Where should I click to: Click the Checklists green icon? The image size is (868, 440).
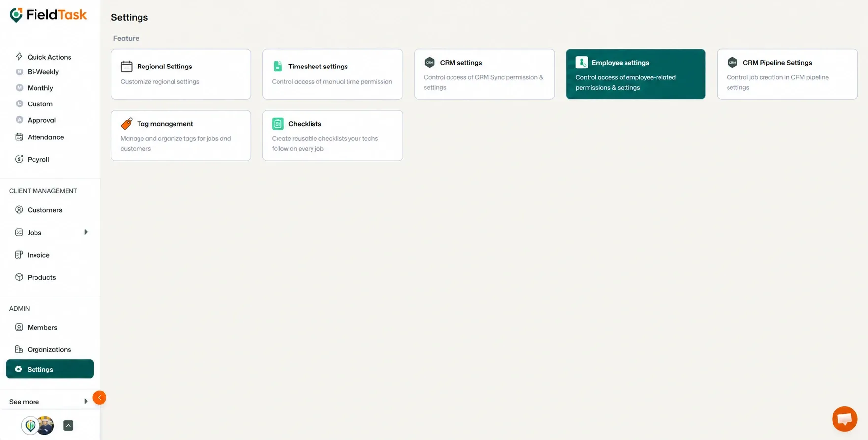click(x=278, y=124)
